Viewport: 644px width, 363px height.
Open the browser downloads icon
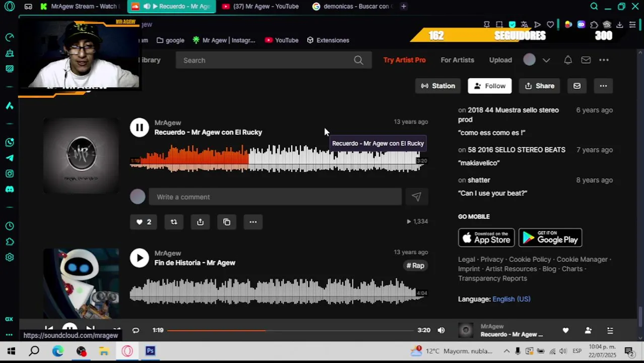pos(620,24)
